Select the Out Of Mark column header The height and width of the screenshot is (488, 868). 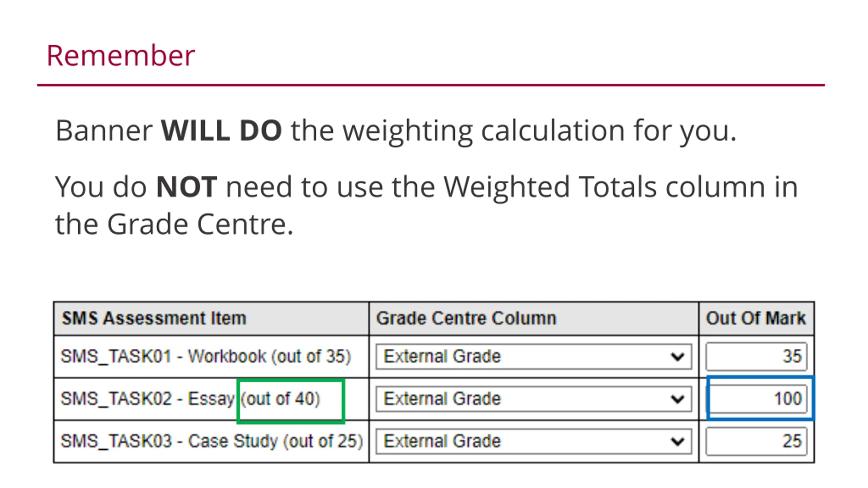click(x=756, y=319)
